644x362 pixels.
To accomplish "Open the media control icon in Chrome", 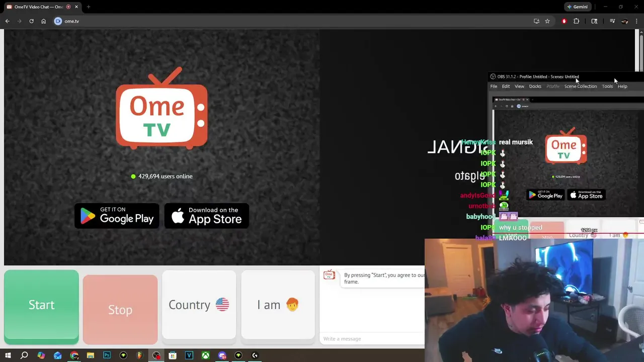I will [x=612, y=21].
